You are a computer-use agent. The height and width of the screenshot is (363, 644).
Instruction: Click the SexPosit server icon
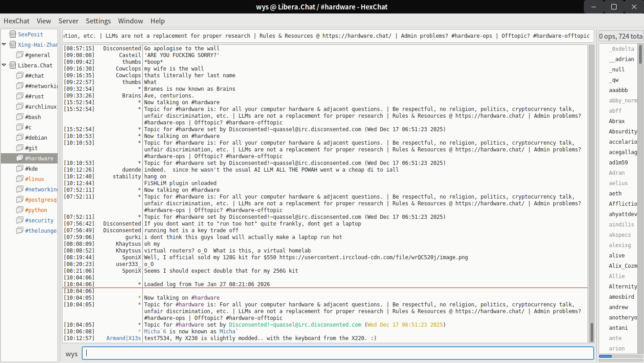(x=12, y=34)
